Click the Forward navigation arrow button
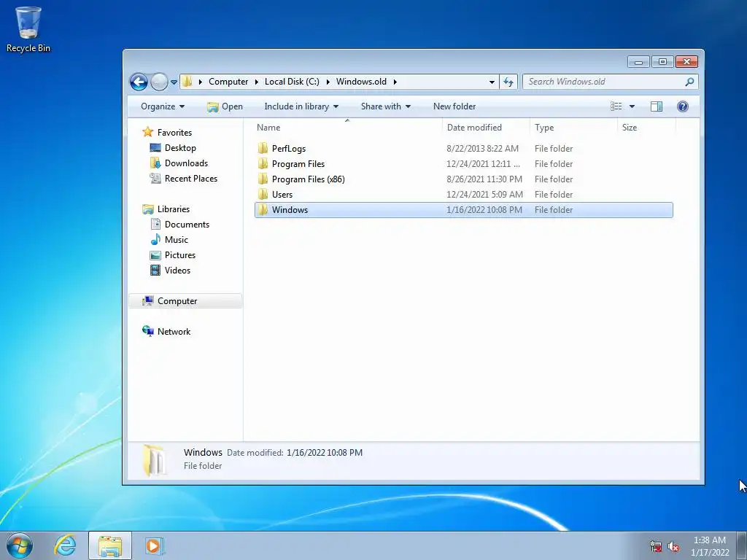 point(159,82)
